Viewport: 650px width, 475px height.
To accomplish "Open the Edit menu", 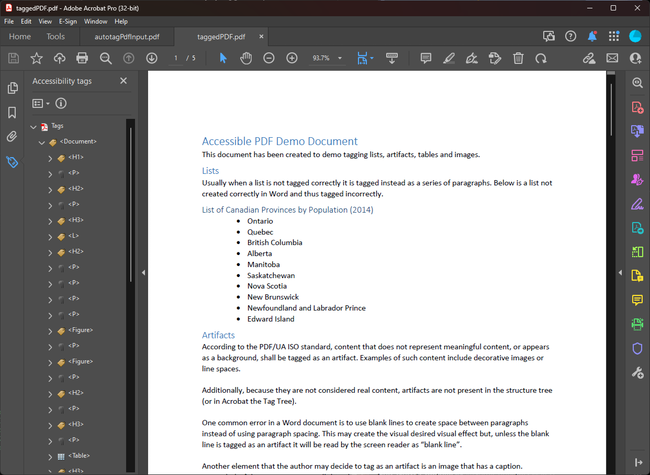I will tap(26, 22).
